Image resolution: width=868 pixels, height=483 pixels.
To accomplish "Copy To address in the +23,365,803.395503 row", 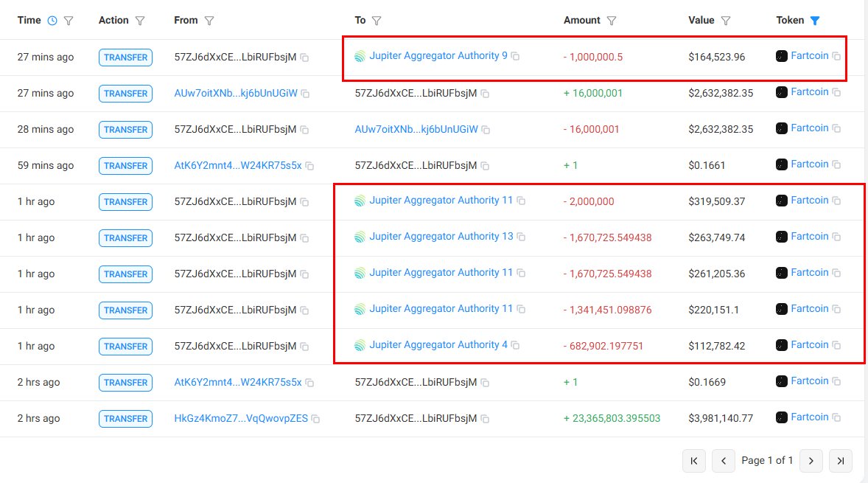I will pyautogui.click(x=485, y=420).
